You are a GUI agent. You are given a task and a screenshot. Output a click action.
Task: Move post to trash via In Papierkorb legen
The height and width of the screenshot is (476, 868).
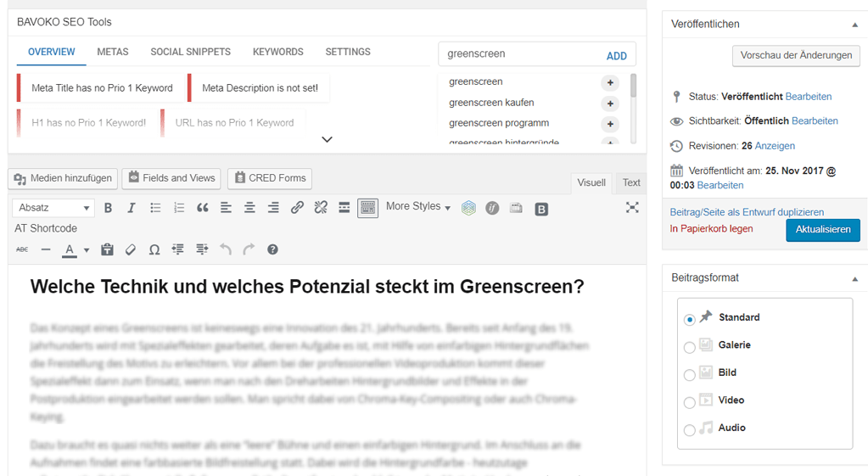711,228
